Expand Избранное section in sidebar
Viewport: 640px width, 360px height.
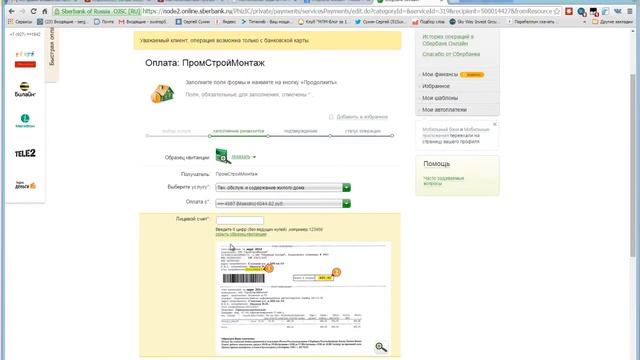[436, 86]
